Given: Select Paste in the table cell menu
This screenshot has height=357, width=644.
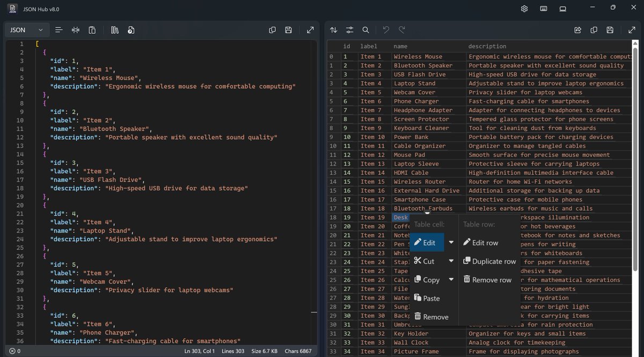Looking at the screenshot, I should click(427, 299).
